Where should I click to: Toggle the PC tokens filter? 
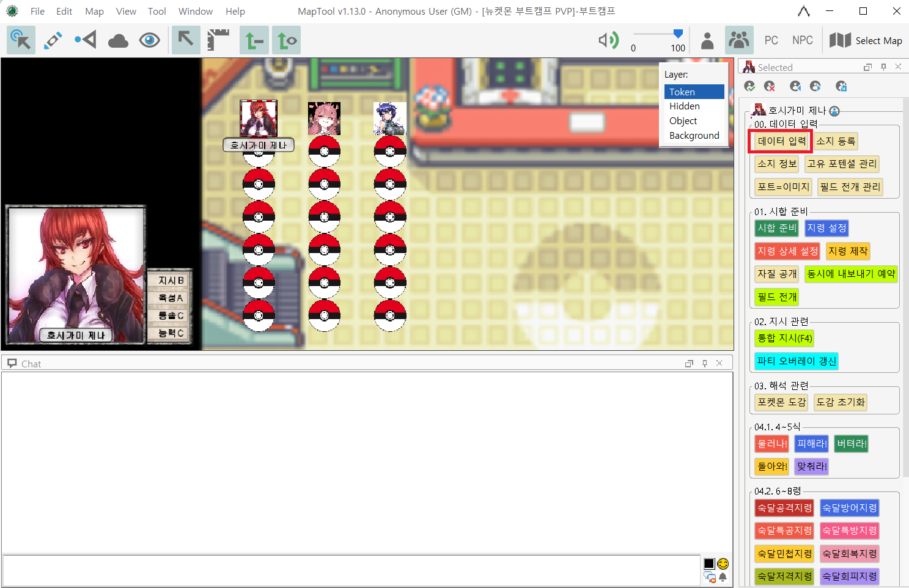(771, 40)
